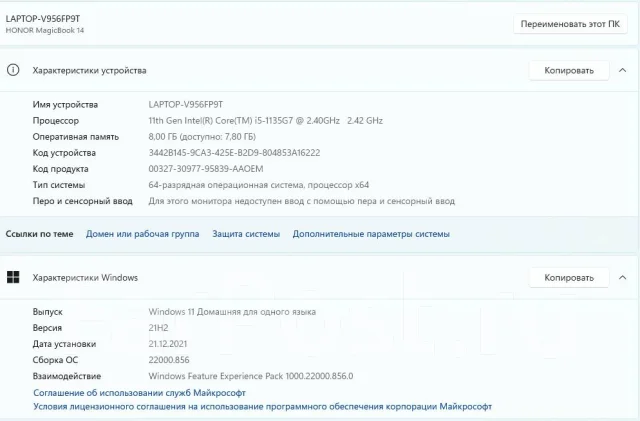
Task: Collapse the Характеристики устройства section chevron
Action: click(622, 70)
